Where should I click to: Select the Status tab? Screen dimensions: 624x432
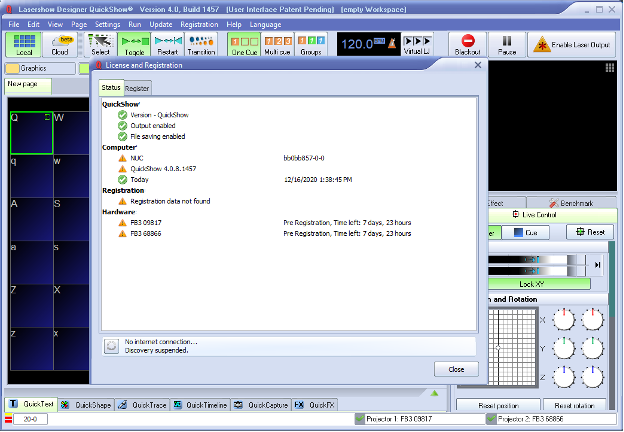[x=111, y=88]
